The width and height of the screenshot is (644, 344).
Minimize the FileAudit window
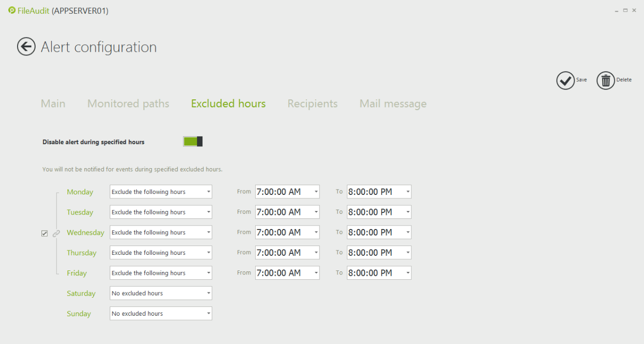click(617, 11)
